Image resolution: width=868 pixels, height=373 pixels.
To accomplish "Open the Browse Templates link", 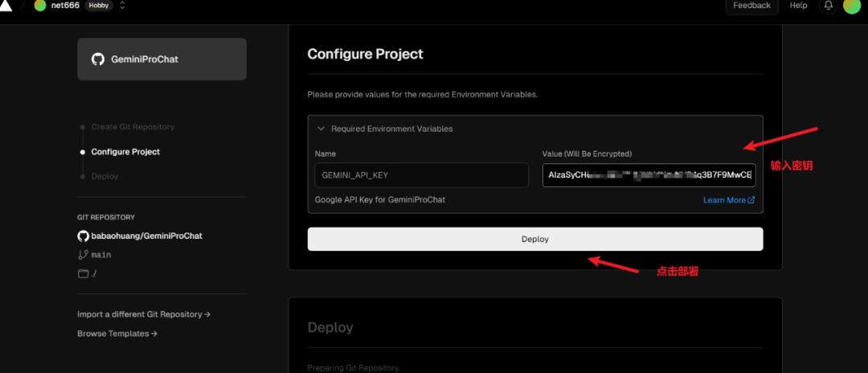I will (x=117, y=334).
